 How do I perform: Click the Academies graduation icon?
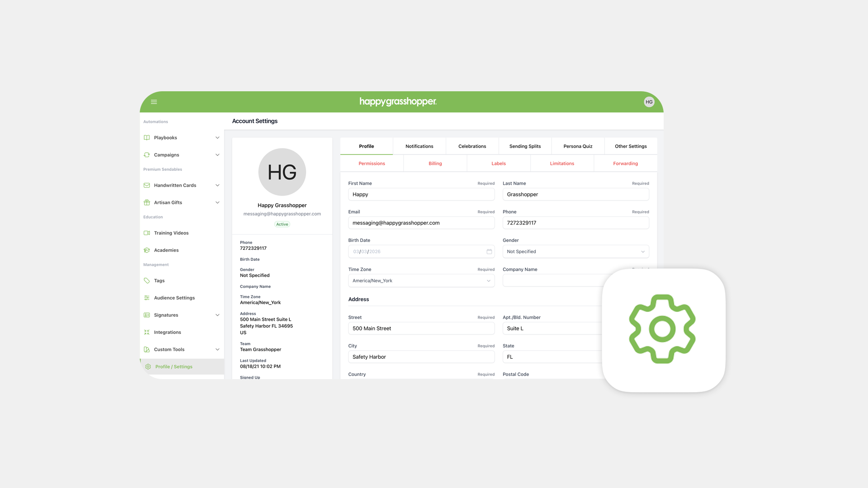[x=147, y=250]
